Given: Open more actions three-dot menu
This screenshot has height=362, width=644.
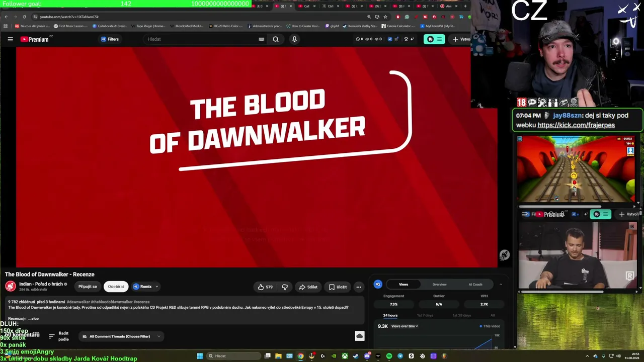Looking at the screenshot, I should (359, 287).
